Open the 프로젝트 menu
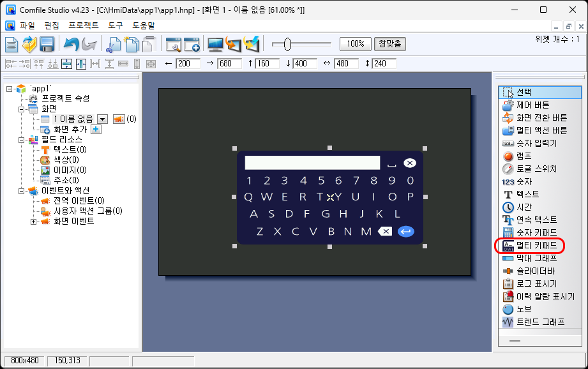Screen dimensions: 588x369 (83, 26)
